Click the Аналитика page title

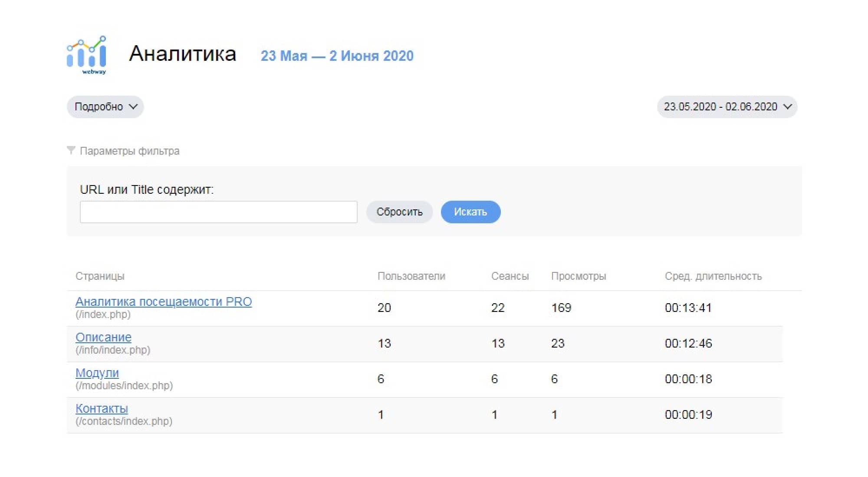(x=182, y=54)
